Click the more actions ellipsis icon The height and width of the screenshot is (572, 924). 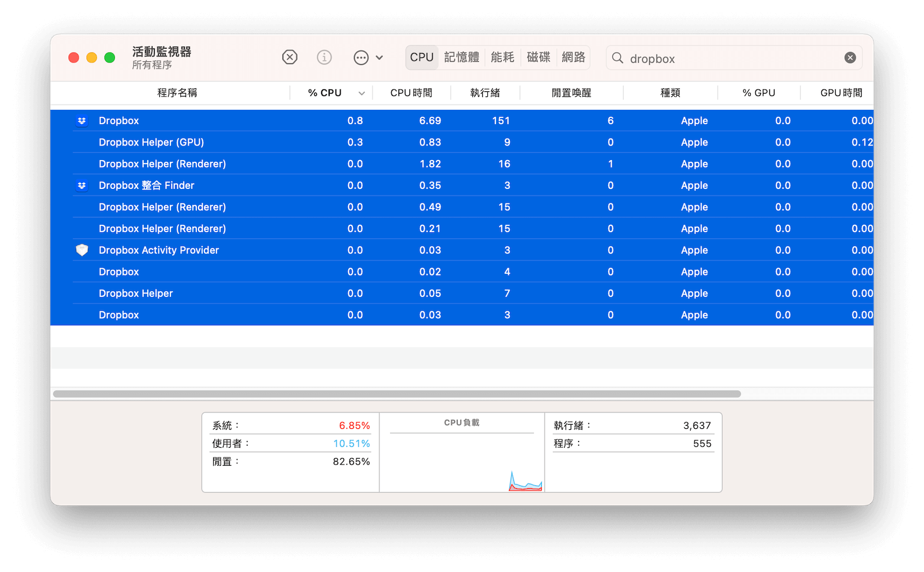[361, 57]
